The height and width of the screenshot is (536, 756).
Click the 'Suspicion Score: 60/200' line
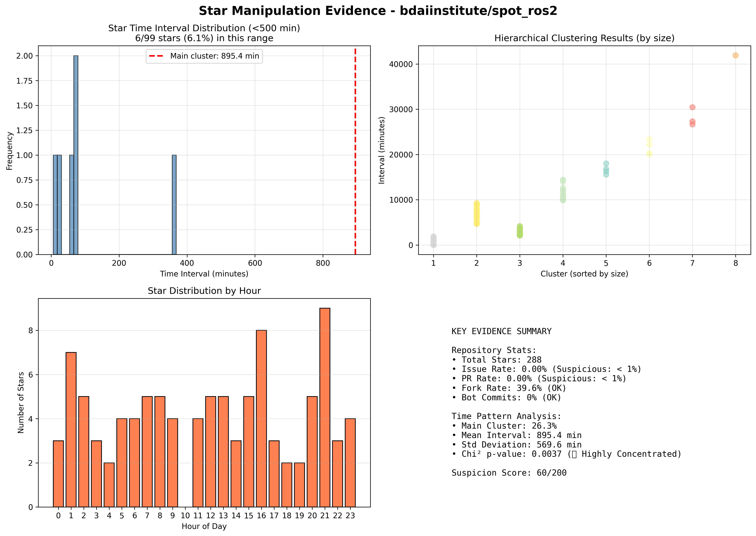(509, 473)
